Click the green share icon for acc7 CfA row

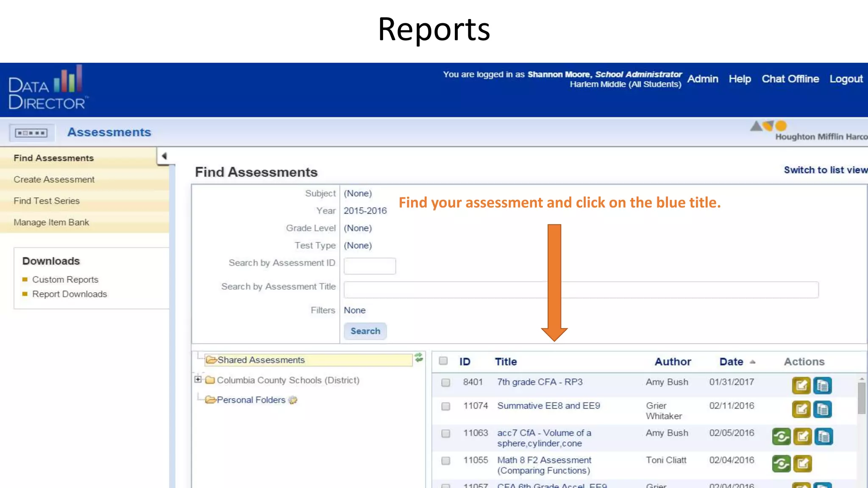tap(781, 437)
